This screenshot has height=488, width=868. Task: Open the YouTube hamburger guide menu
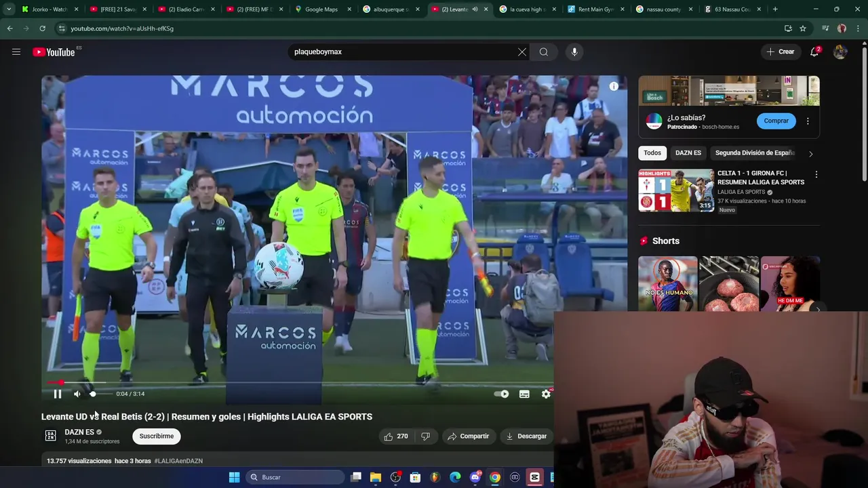coord(16,52)
